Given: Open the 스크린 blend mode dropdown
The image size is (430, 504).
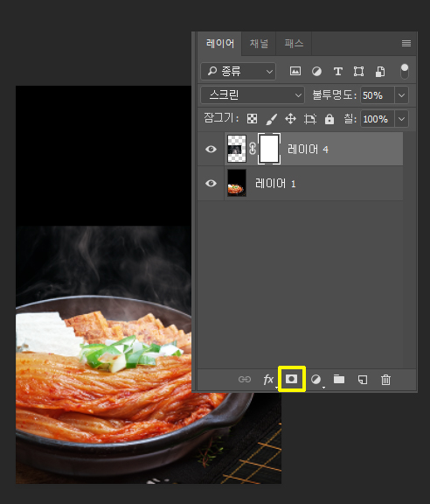Looking at the screenshot, I should pyautogui.click(x=253, y=95).
